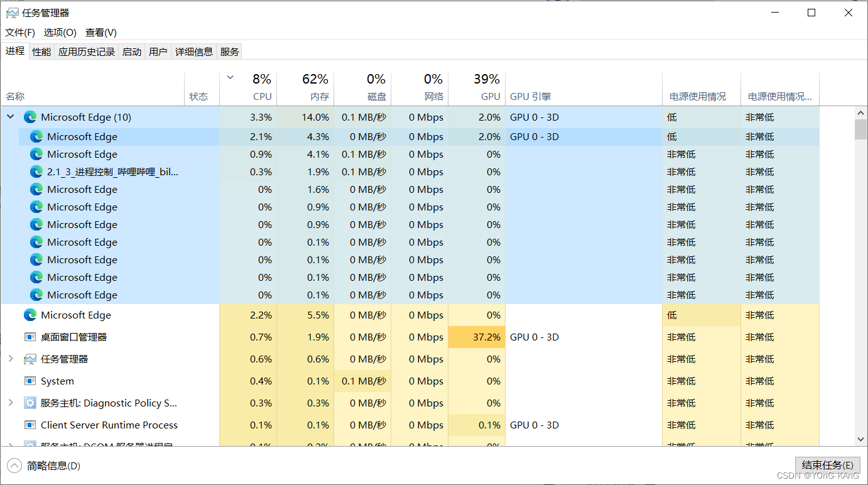
Task: Sort by the 名称 column header
Action: pos(92,89)
